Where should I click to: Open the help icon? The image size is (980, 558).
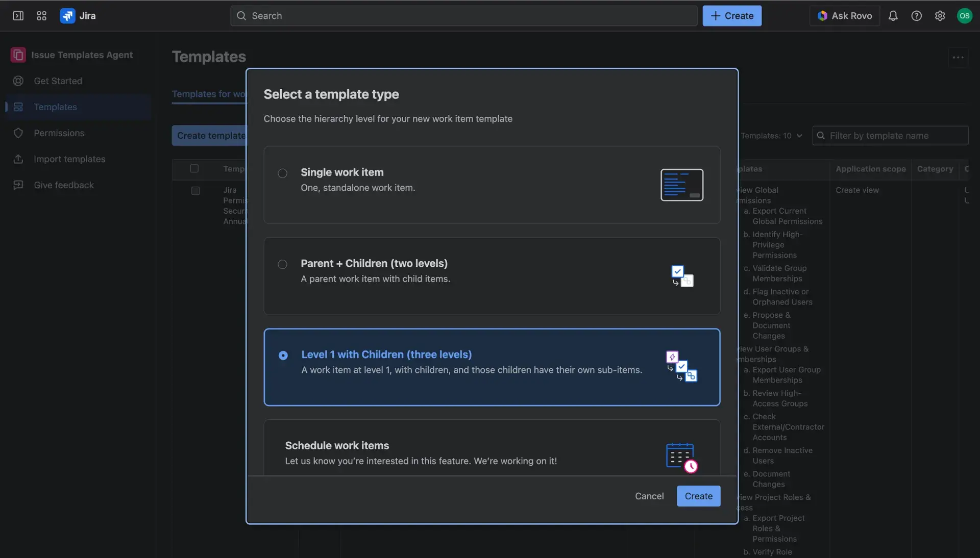(917, 16)
